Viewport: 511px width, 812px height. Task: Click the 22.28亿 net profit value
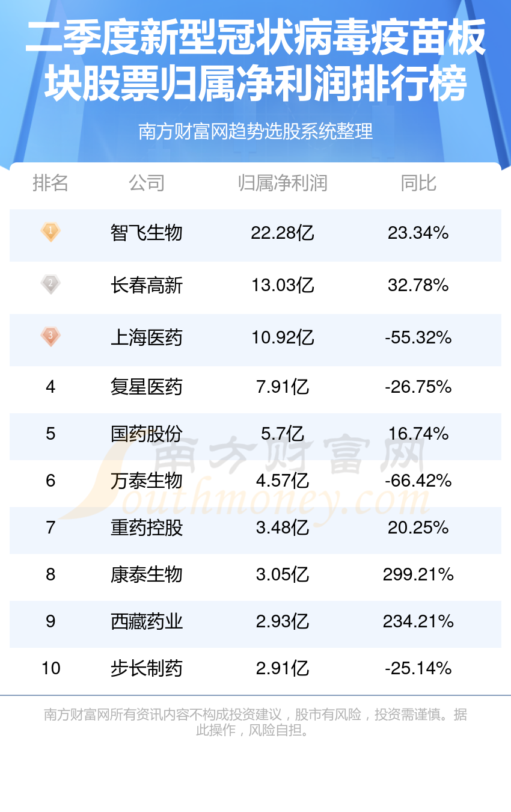283,233
